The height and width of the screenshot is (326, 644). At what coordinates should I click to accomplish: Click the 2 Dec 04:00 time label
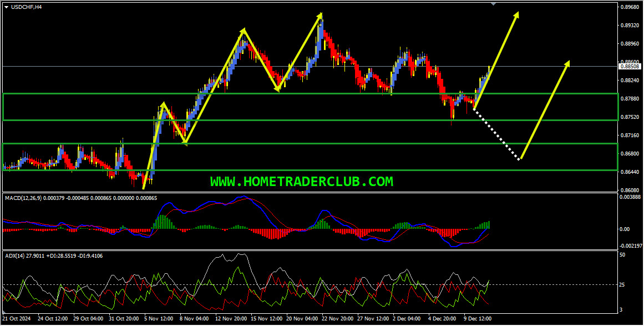tap(407, 319)
